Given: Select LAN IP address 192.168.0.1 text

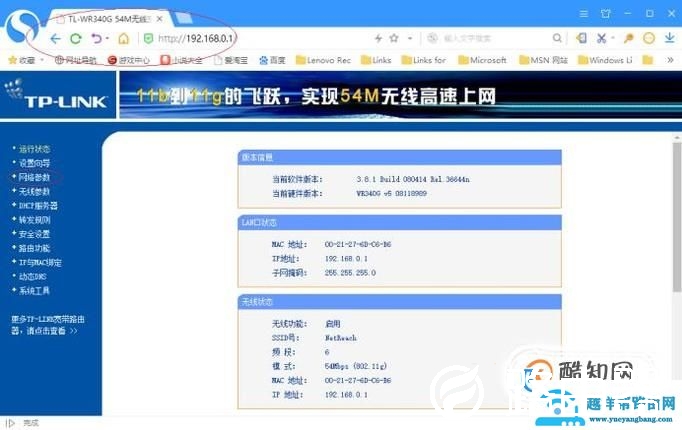Looking at the screenshot, I should pos(346,259).
